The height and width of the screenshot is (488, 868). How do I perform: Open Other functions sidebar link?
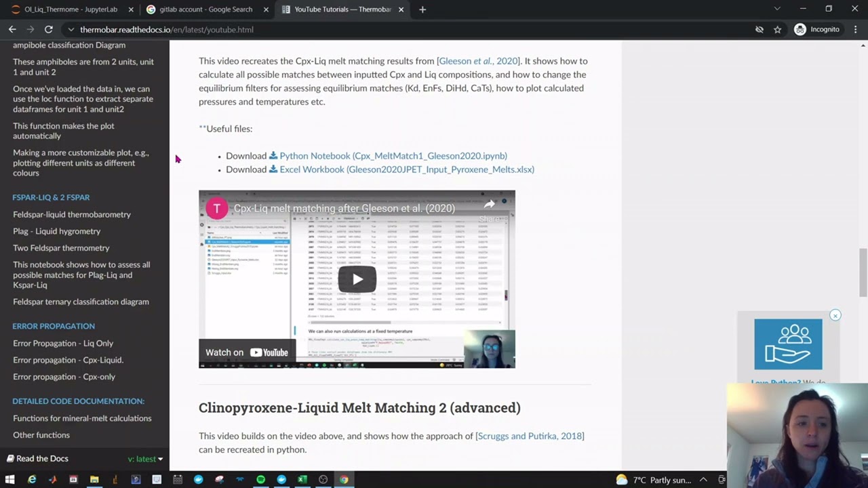coord(41,435)
